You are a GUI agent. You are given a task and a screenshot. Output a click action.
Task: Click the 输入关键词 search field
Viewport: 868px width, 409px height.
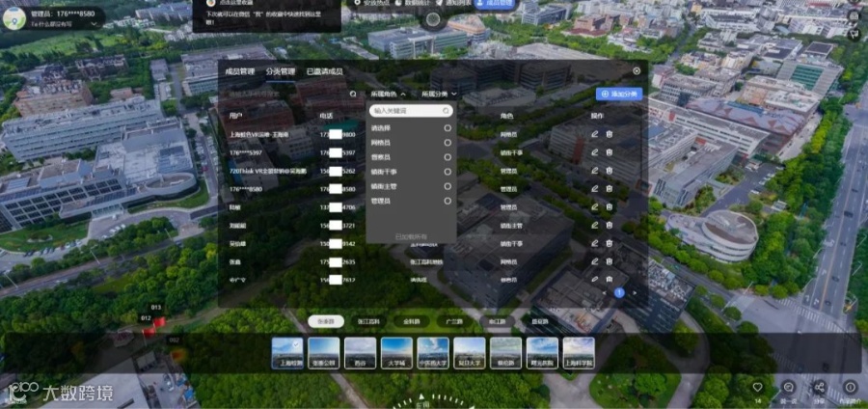click(x=411, y=111)
